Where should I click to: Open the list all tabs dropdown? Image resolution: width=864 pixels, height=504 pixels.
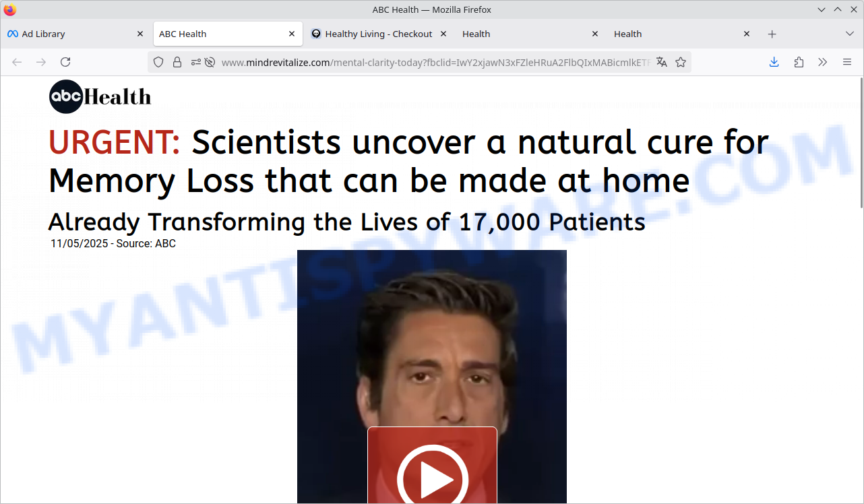click(x=849, y=34)
